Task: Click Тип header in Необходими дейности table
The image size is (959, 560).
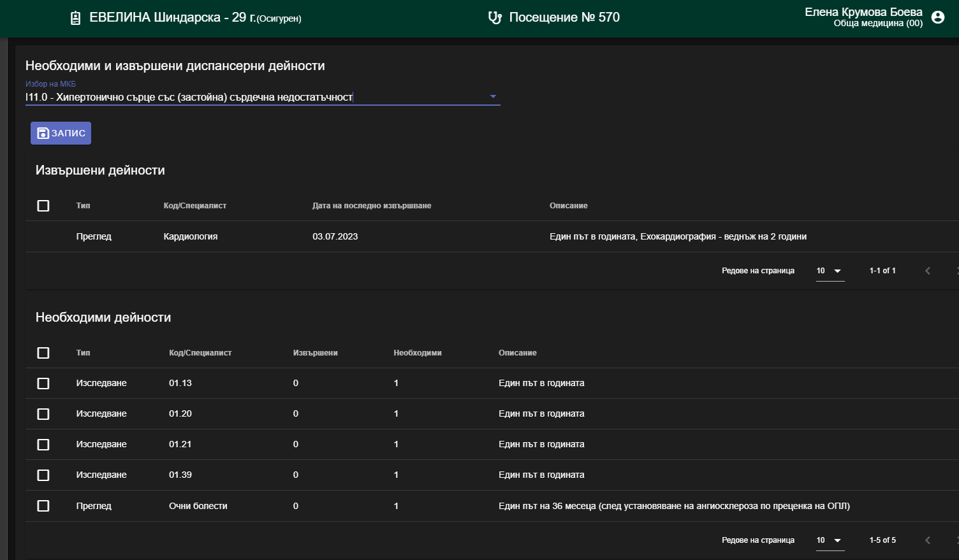Action: [x=84, y=353]
